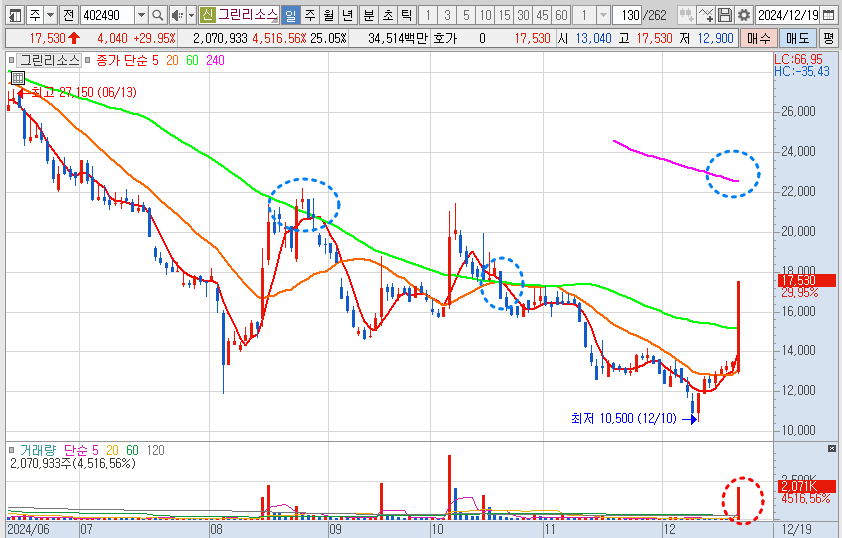Select the 3 interval button
Viewport: 842px width, 538px height.
pyautogui.click(x=447, y=15)
